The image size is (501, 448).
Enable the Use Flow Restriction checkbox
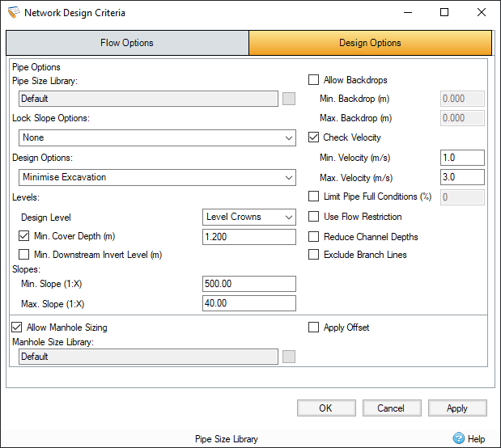(x=314, y=217)
